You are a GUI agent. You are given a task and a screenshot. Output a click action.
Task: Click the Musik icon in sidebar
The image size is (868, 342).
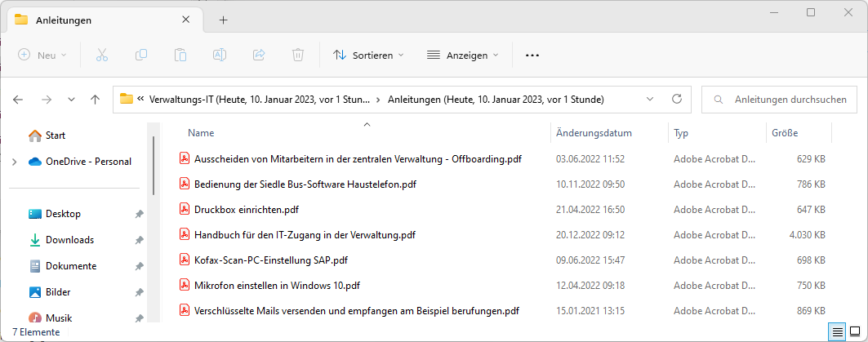point(35,318)
